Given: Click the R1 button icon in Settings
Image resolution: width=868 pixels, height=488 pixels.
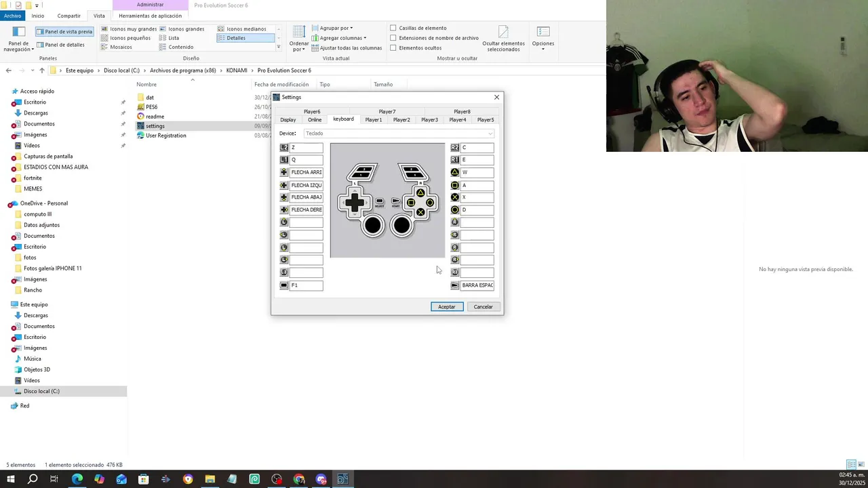Looking at the screenshot, I should pyautogui.click(x=455, y=160).
